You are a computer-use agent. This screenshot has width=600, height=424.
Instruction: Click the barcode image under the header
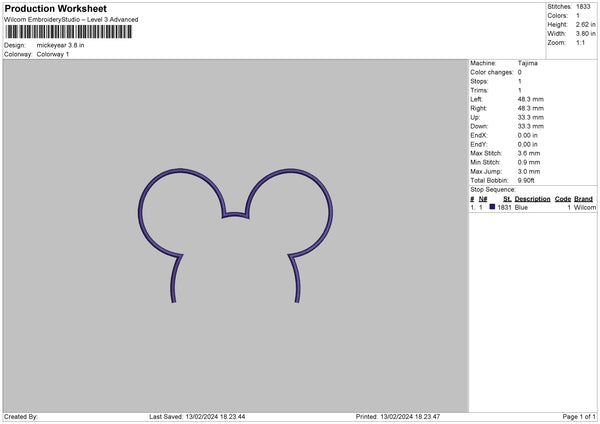[x=69, y=32]
